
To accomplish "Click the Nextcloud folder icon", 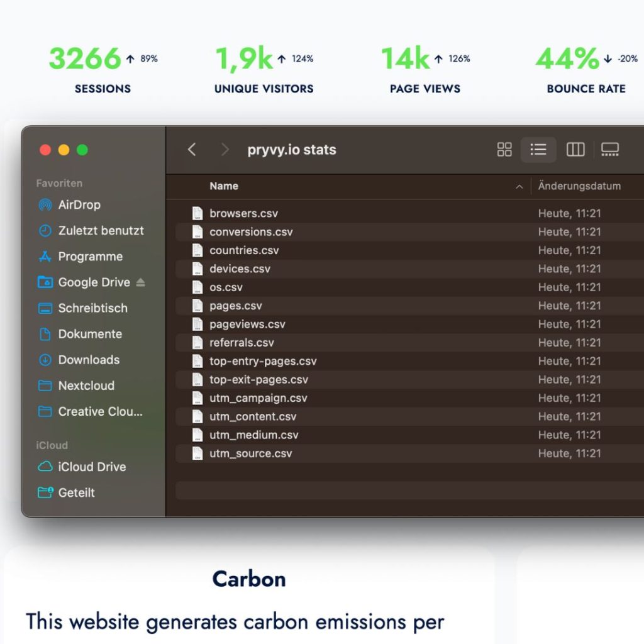I will 45,386.
